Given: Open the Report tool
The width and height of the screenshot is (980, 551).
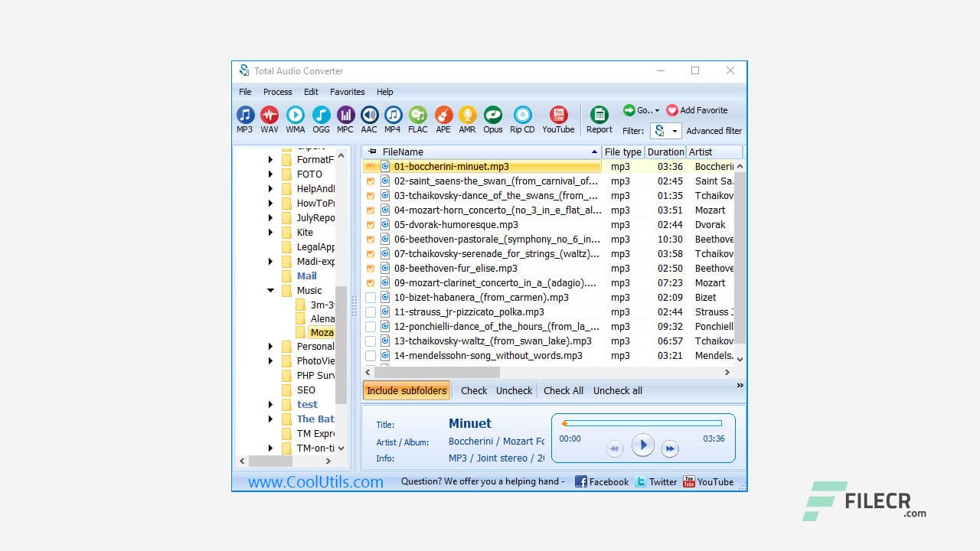Looking at the screenshot, I should point(599,115).
